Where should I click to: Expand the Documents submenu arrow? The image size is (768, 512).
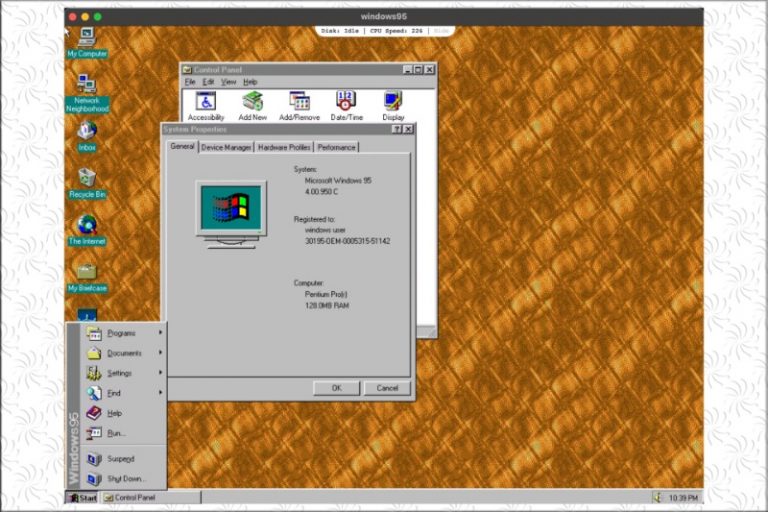coord(160,353)
